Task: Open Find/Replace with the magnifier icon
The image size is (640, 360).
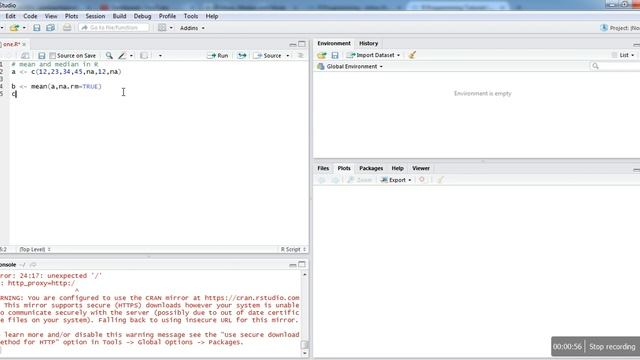Action: click(x=109, y=56)
